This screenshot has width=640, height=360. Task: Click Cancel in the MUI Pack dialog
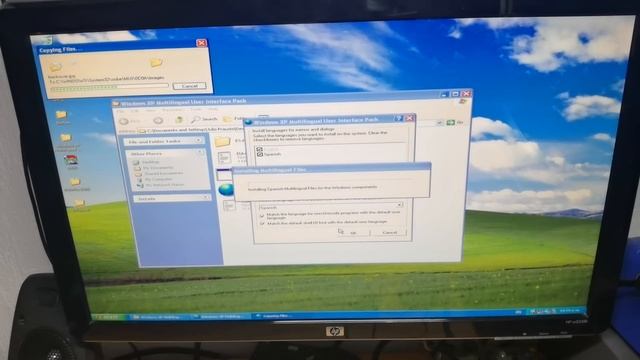pyautogui.click(x=389, y=232)
